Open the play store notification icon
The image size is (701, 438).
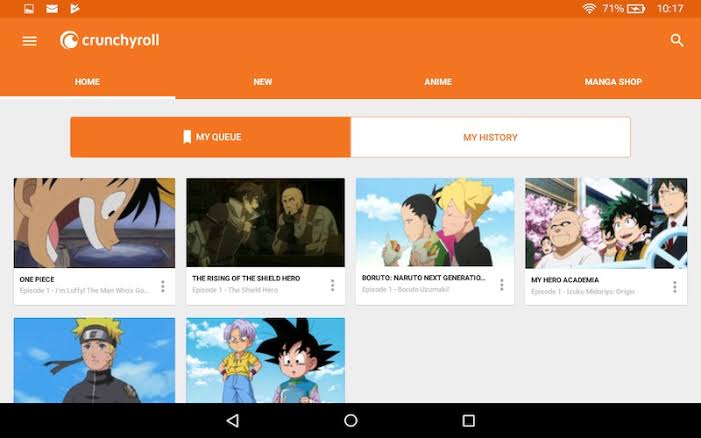(x=75, y=8)
